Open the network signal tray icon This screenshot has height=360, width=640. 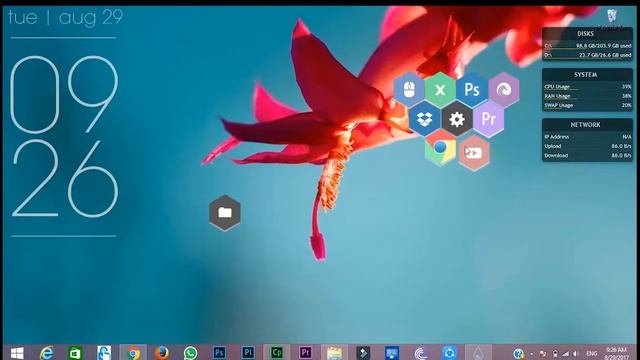point(565,353)
